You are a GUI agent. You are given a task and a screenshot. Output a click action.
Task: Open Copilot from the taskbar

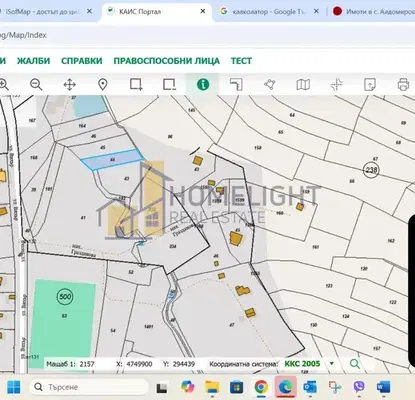[x=188, y=387]
